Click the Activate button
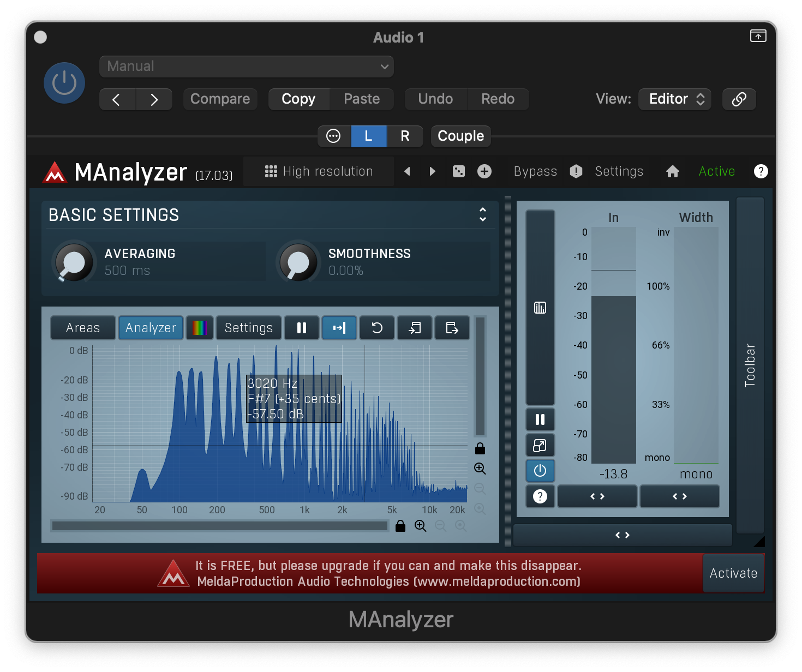802x672 pixels. point(733,573)
